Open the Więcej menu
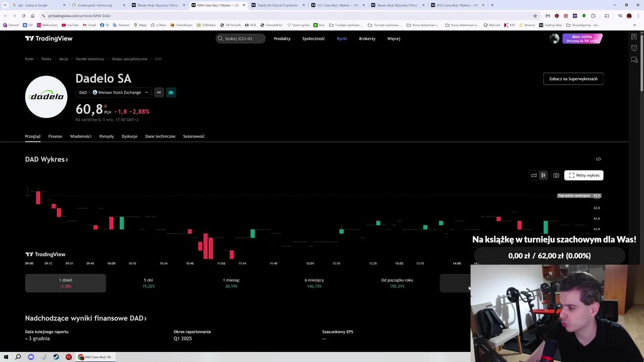The width and height of the screenshot is (644, 362). click(x=393, y=39)
